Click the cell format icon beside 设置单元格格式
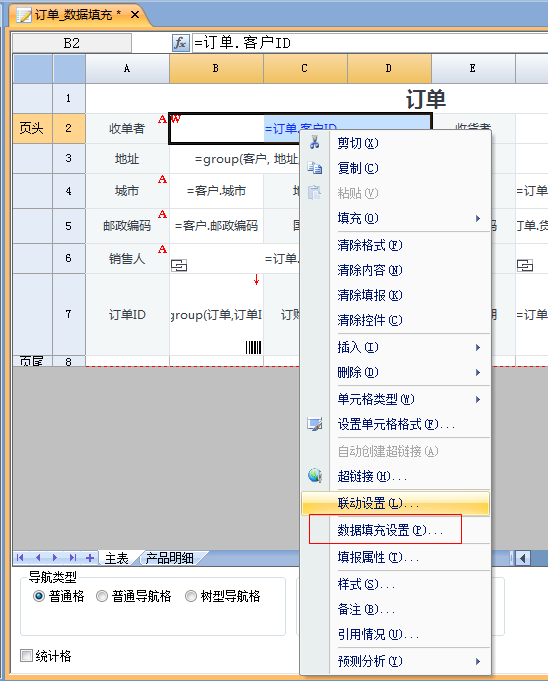 coord(315,424)
